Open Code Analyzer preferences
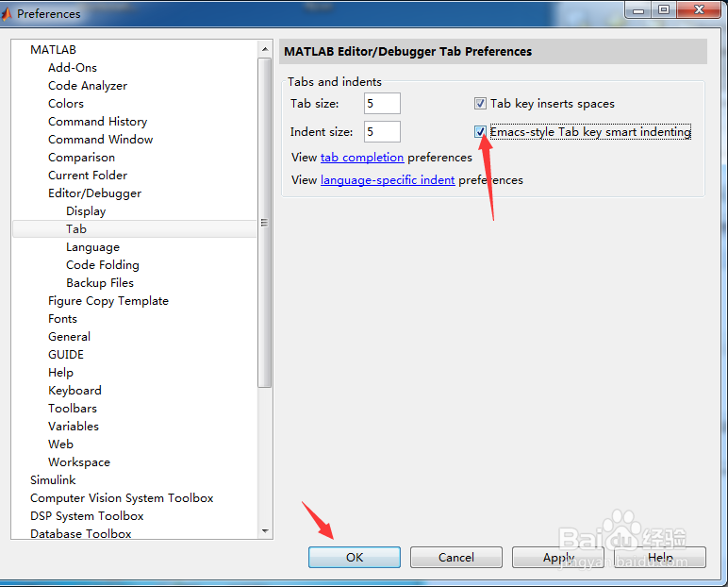Screen dimensions: 728x587 [x=88, y=86]
